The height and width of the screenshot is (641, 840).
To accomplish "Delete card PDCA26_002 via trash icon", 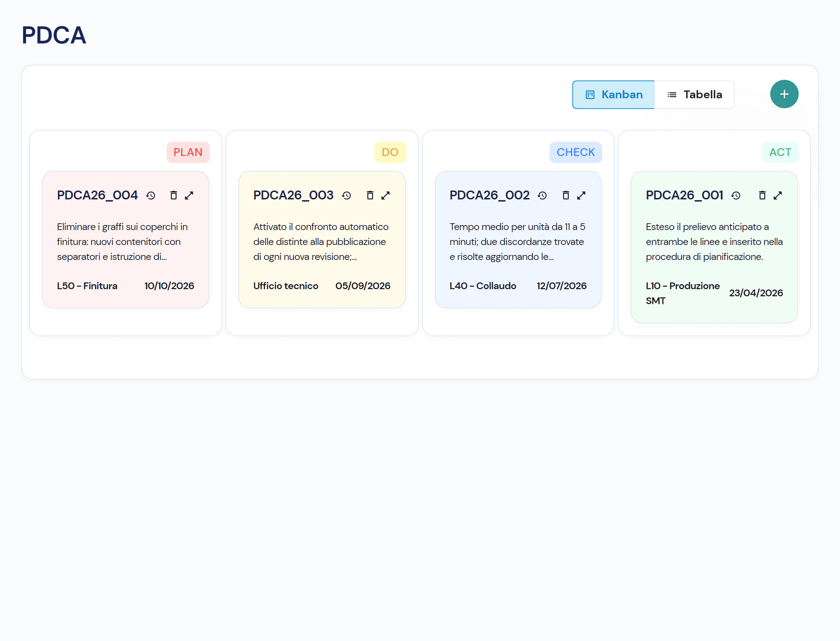I will (566, 196).
